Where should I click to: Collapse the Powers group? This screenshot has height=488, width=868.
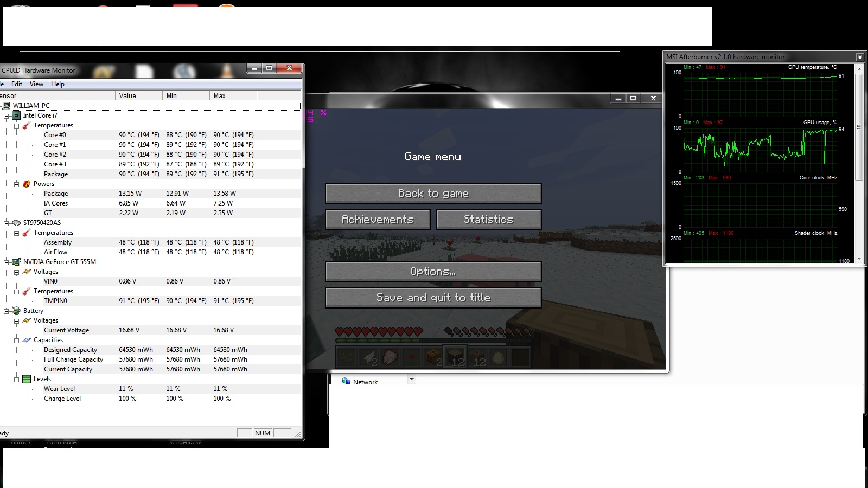click(17, 184)
